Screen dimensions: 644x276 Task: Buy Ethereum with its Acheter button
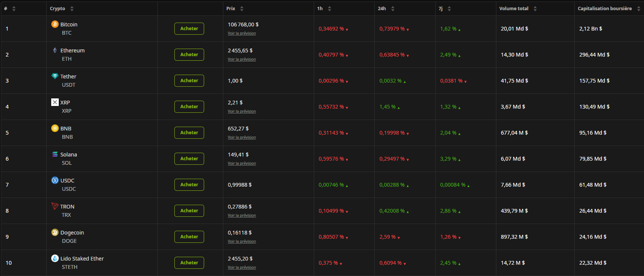189,55
